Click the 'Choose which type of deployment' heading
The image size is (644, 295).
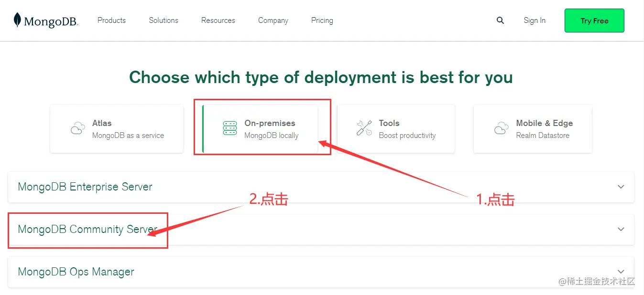click(321, 77)
